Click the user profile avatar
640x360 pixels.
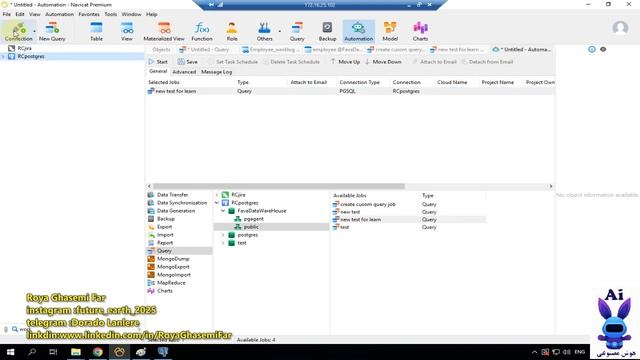pyautogui.click(x=620, y=28)
